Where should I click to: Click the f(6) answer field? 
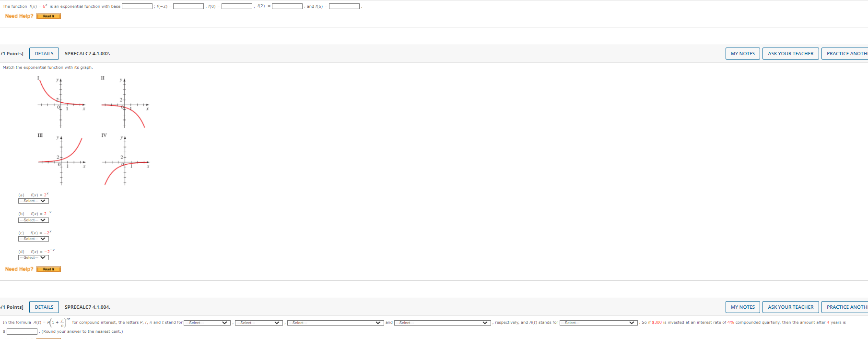[x=344, y=6]
